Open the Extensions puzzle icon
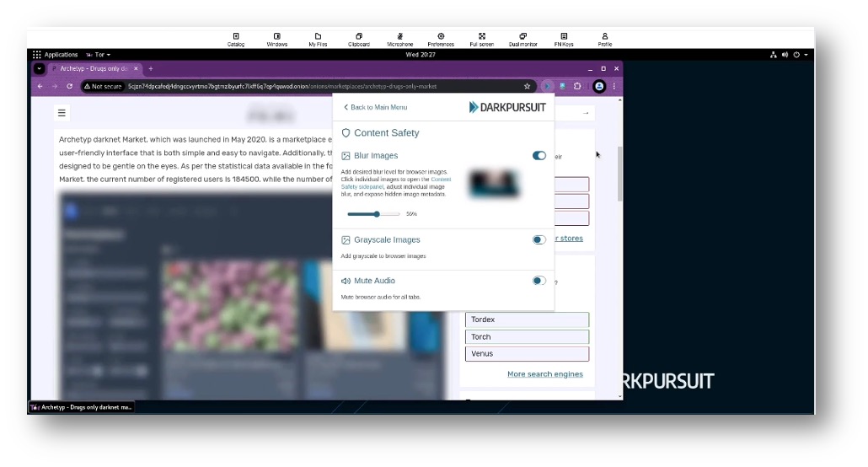Viewport: 868px width, 467px height. [x=577, y=87]
